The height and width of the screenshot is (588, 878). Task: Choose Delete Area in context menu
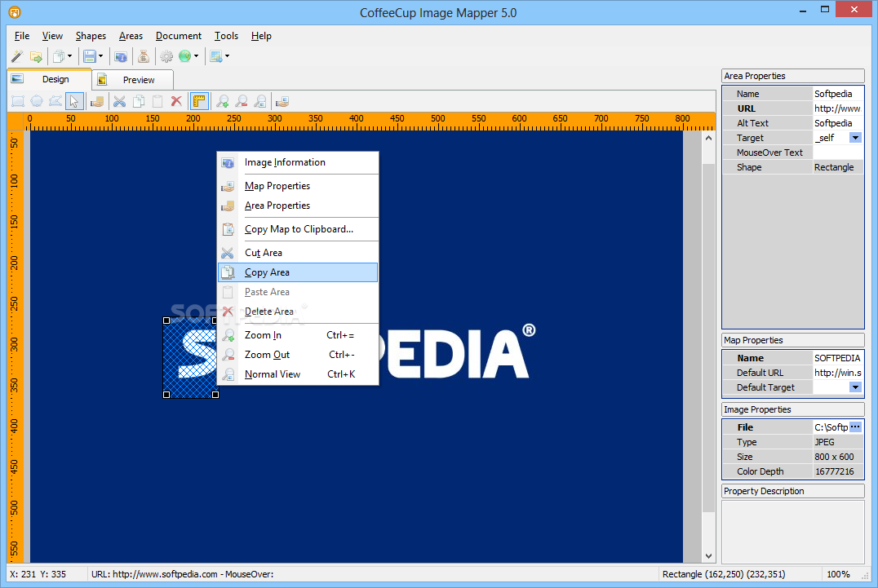[x=298, y=311]
